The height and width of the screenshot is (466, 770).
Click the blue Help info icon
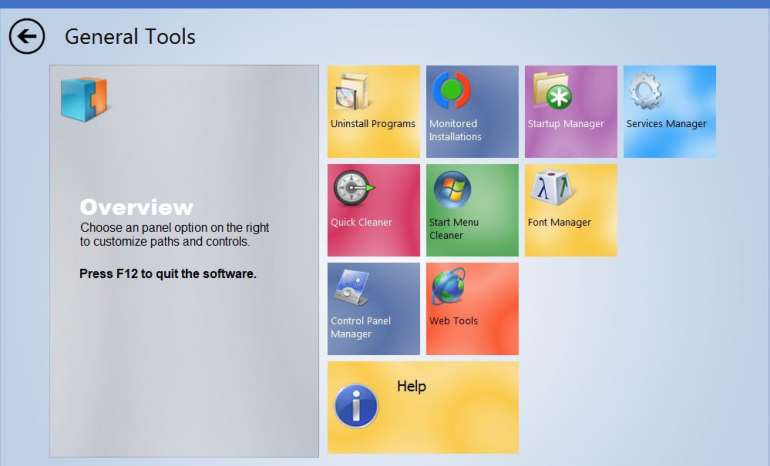356,406
